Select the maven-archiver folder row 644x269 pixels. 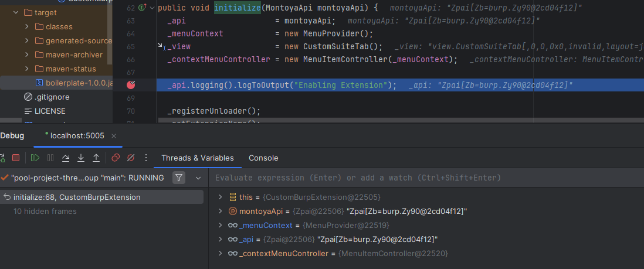point(56,55)
